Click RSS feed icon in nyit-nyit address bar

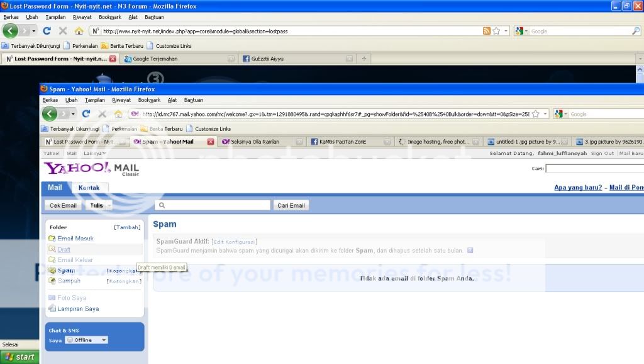click(487, 31)
